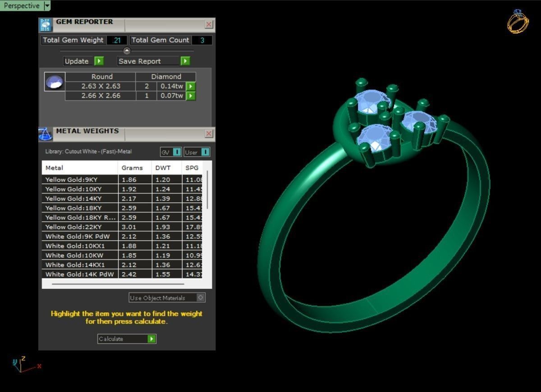Select the White Gold:14K PdW row
The width and height of the screenshot is (541, 392).
pyautogui.click(x=122, y=274)
